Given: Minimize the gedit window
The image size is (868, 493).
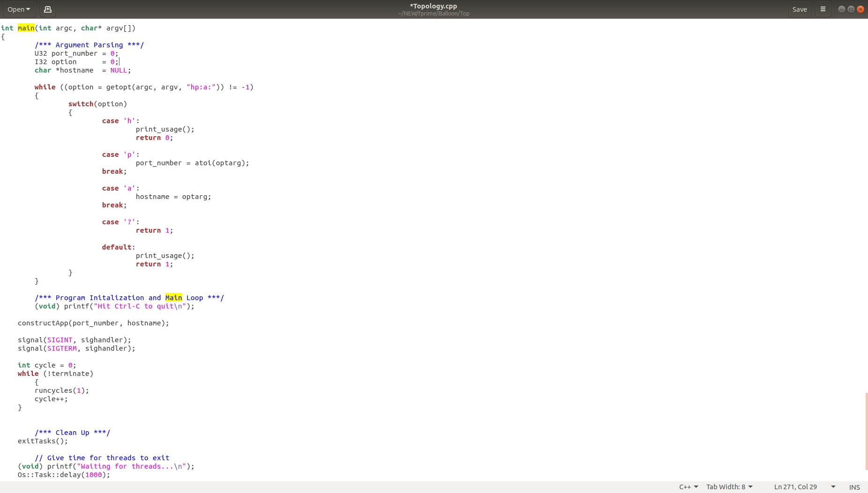Looking at the screenshot, I should click(x=841, y=9).
